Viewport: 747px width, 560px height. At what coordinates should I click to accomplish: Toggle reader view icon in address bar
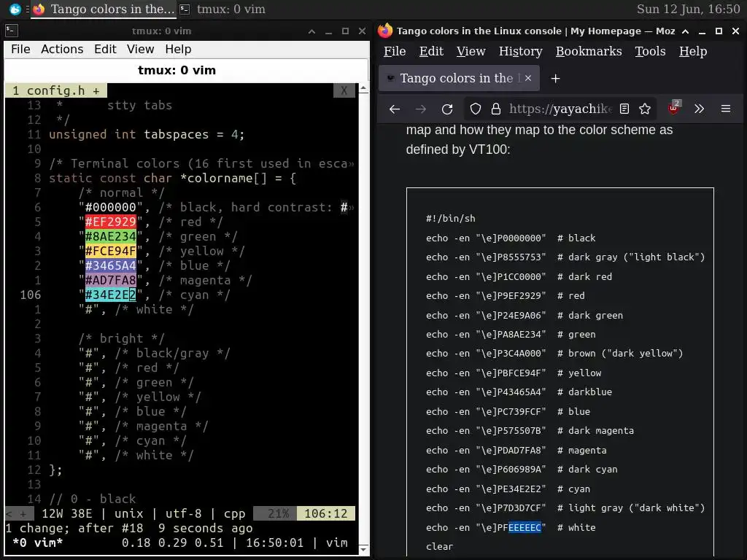tap(624, 109)
